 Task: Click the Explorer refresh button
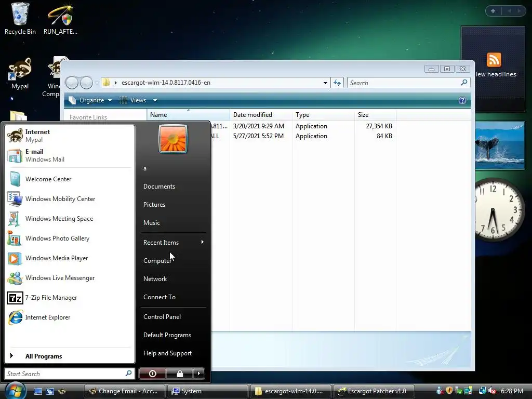(337, 83)
